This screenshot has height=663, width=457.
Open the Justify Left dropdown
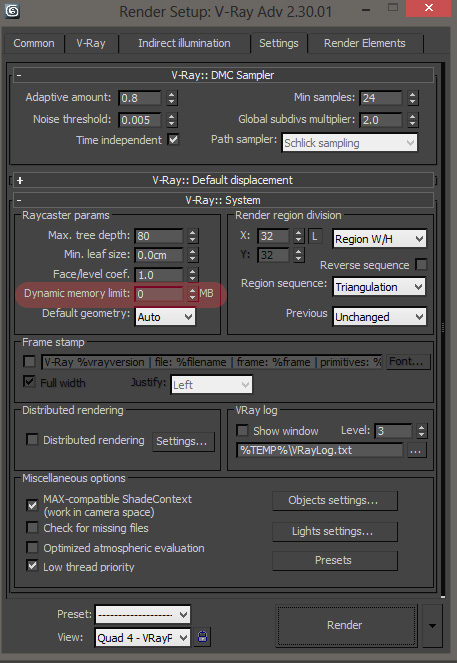211,385
